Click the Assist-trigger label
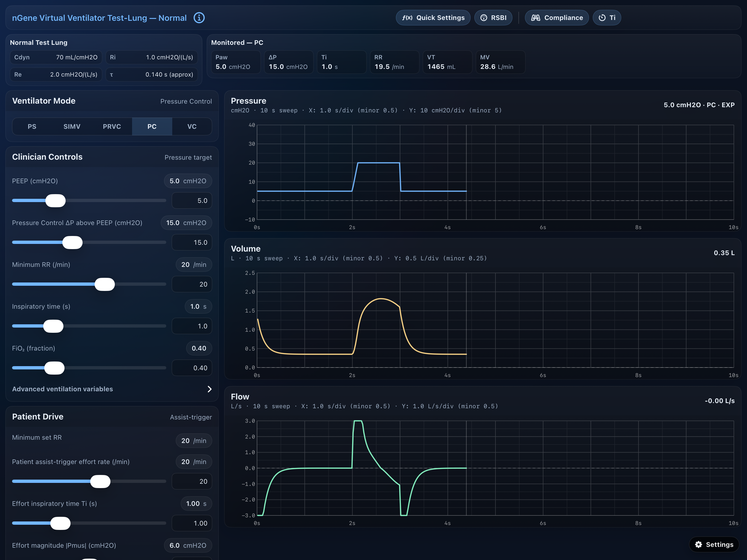The height and width of the screenshot is (560, 747). (191, 417)
